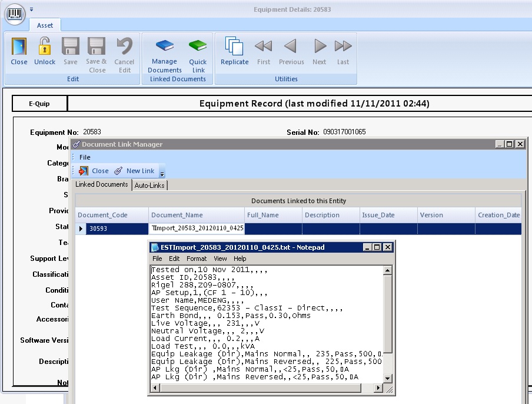Minimize the Notepad window

pos(367,247)
